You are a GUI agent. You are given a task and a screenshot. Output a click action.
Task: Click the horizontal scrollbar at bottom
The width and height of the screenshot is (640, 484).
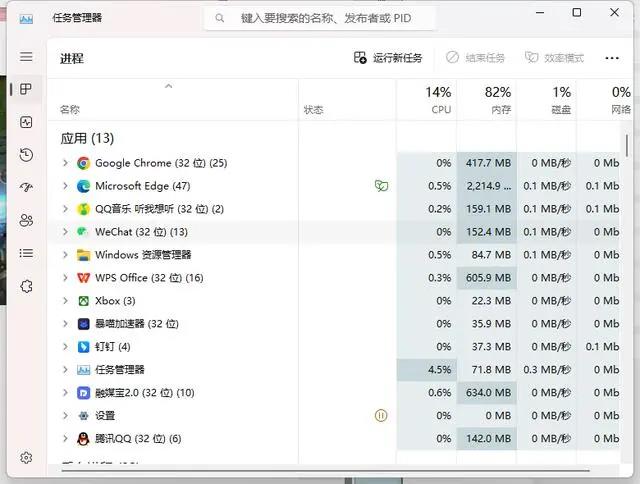325,471
